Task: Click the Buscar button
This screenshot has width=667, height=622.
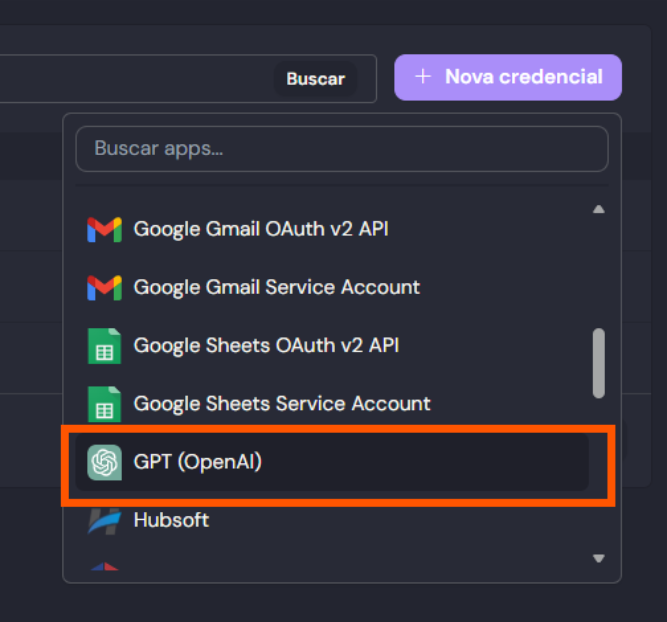Action: point(315,79)
